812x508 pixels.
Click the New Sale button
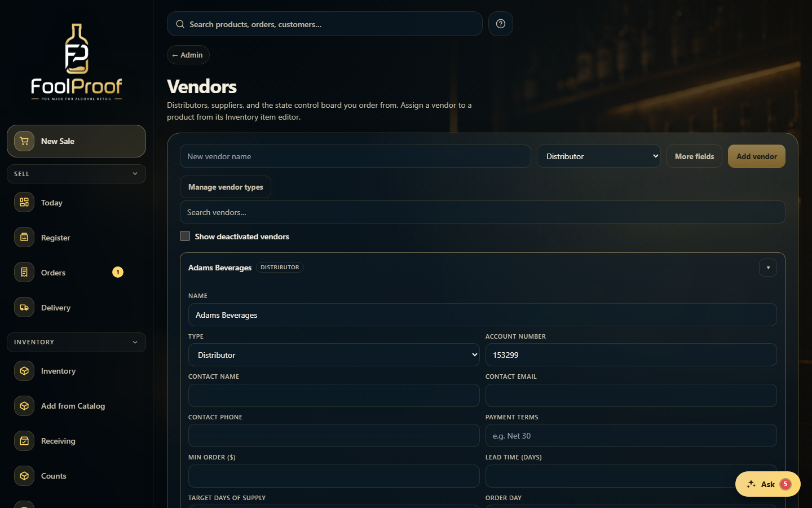[76, 141]
